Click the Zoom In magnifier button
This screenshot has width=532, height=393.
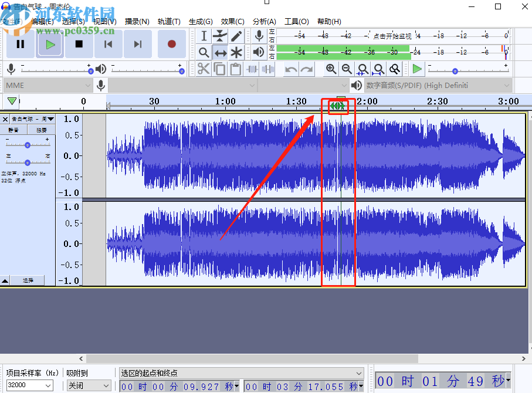331,69
